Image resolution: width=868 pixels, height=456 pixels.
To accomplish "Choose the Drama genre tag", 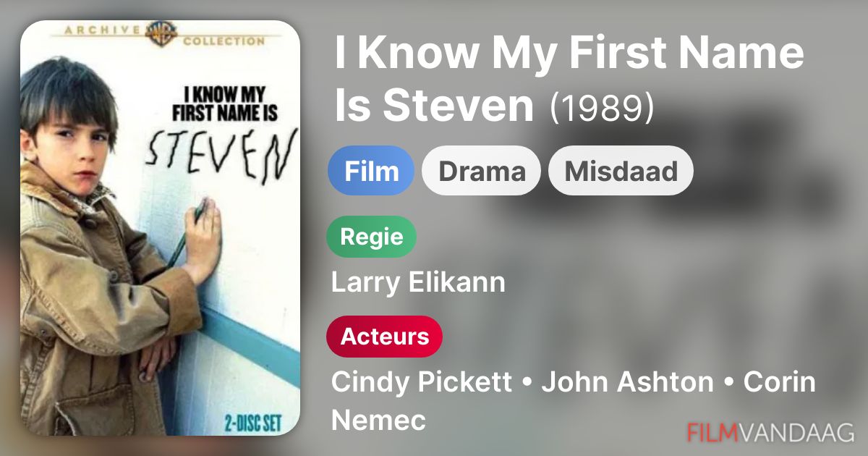I will [x=482, y=171].
